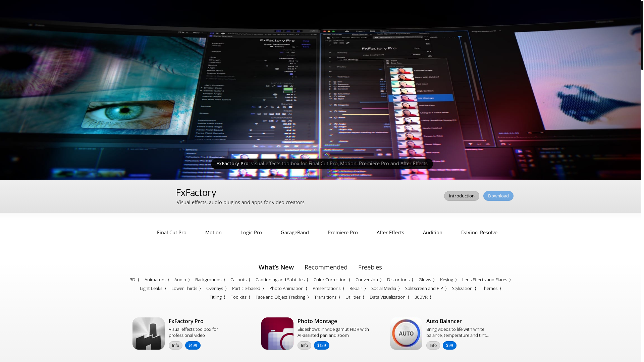Viewport: 644px width, 362px height.
Task: Select the After Effects tab
Action: coord(390,233)
